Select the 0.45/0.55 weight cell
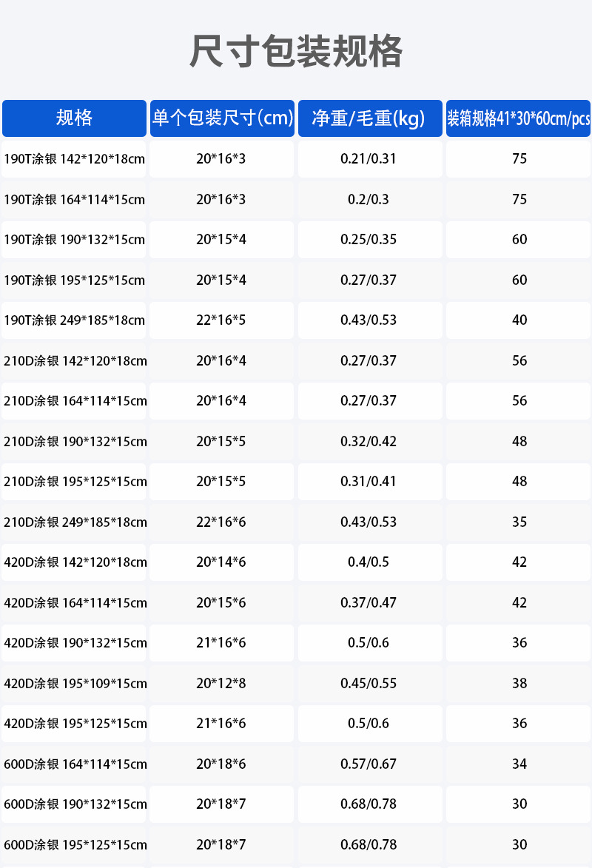 click(369, 684)
